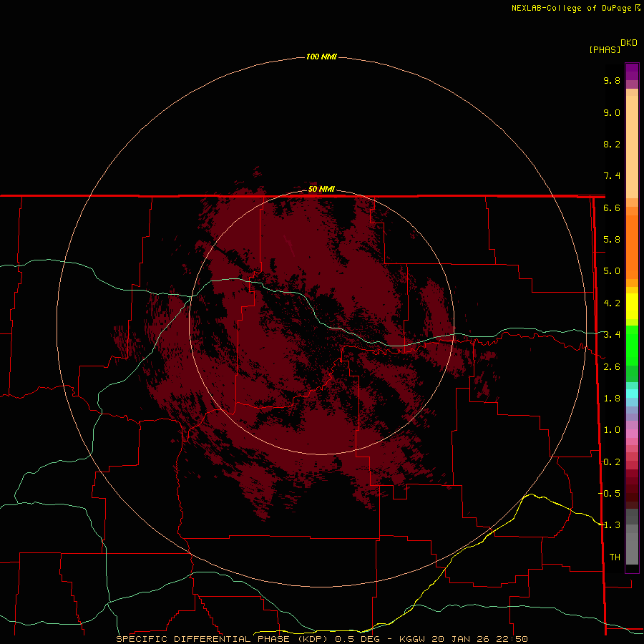Click the KGGW 20 JAN 26 22:50 timestamp

(463, 639)
